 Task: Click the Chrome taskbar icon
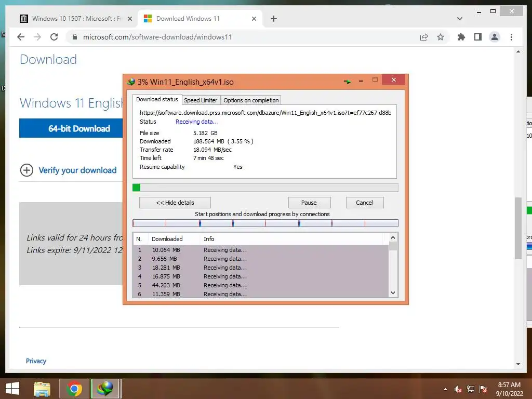tap(74, 389)
